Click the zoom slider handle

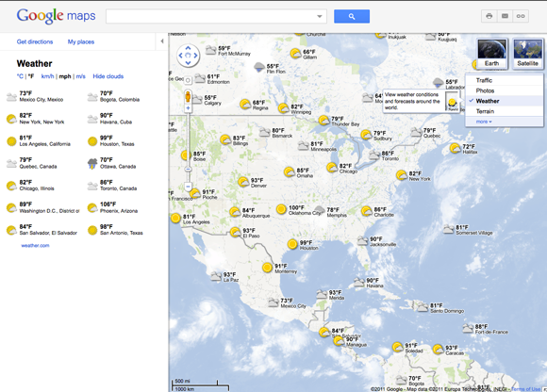188,170
